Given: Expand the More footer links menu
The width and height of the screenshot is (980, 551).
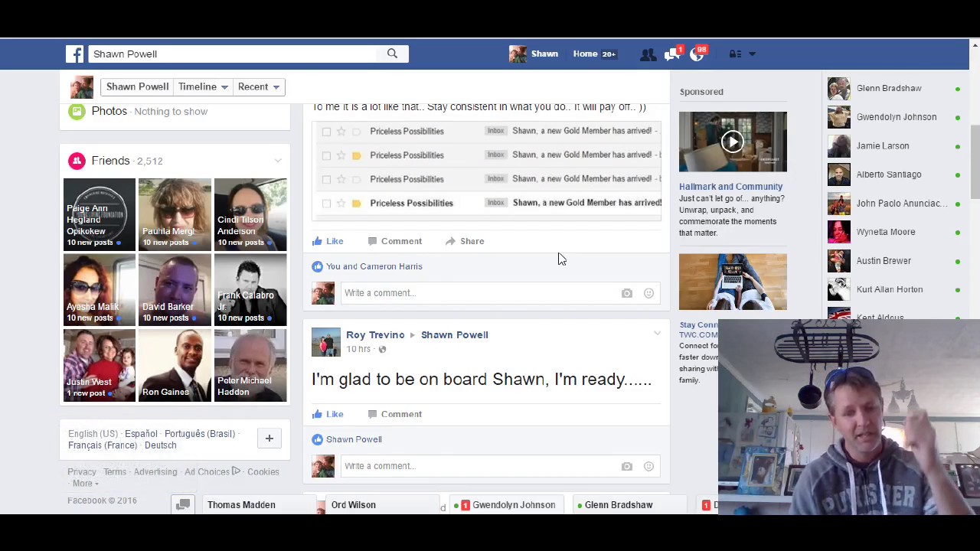Looking at the screenshot, I should pos(85,484).
